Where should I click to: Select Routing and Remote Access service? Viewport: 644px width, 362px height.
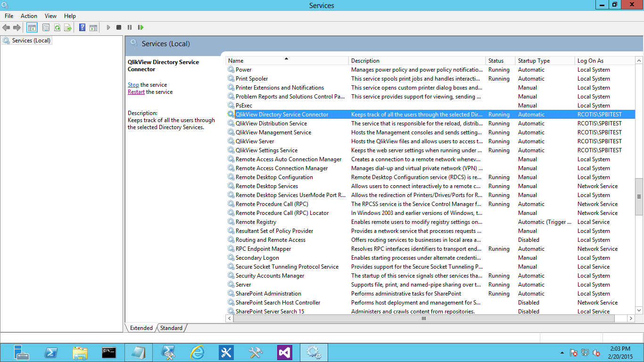click(x=430, y=240)
